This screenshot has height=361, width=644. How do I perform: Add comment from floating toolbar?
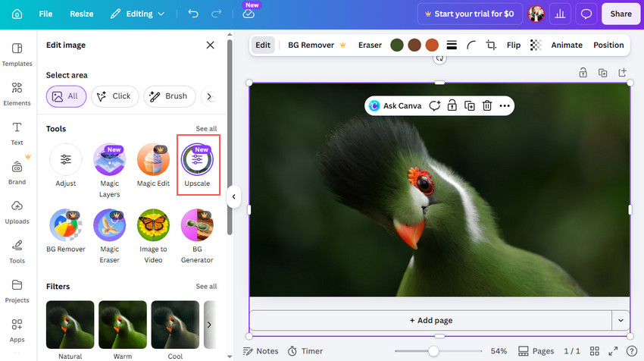435,105
